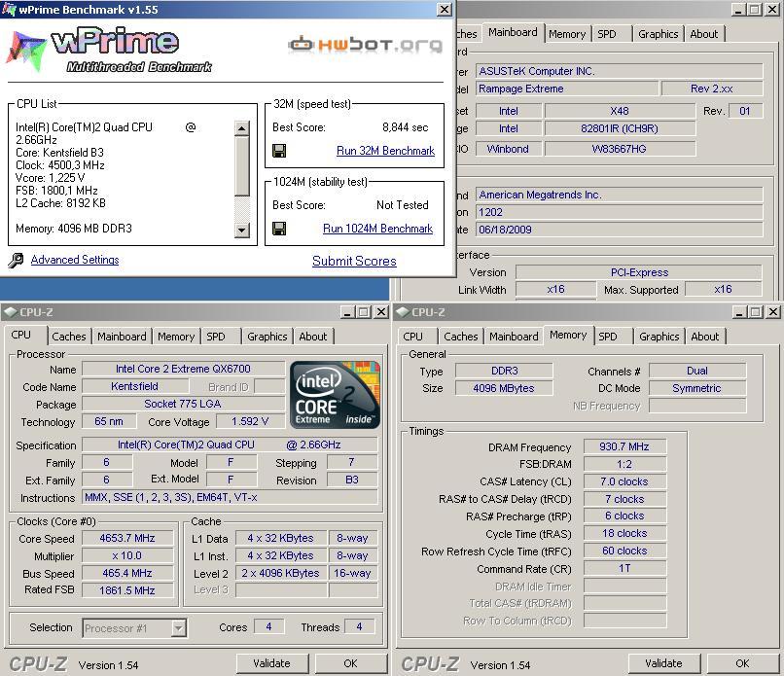Click the FSB:DRAM 1:2 value

click(x=624, y=464)
